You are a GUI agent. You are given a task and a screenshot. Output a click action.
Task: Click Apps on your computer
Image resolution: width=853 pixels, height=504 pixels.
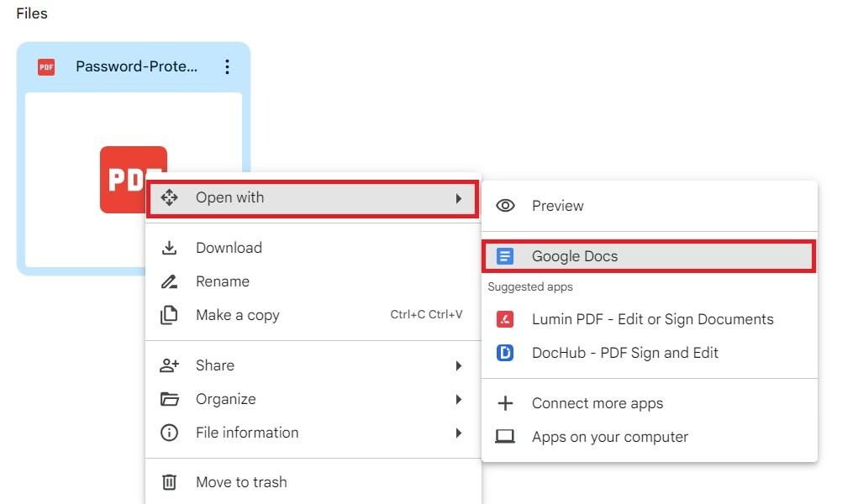click(611, 437)
